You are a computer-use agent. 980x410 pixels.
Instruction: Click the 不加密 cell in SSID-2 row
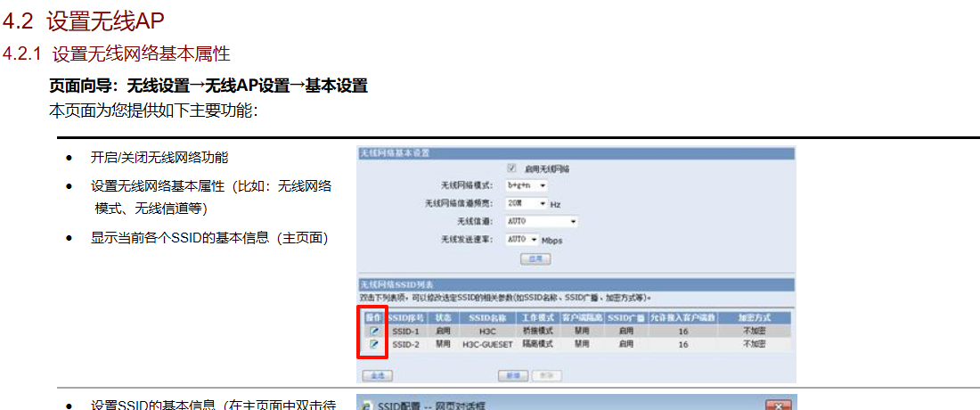coord(755,345)
